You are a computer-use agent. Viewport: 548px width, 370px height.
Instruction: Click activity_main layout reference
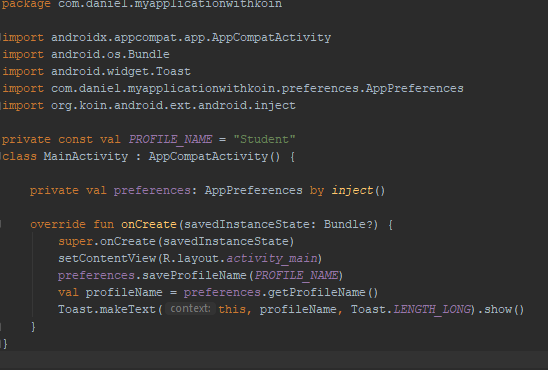[x=272, y=259]
